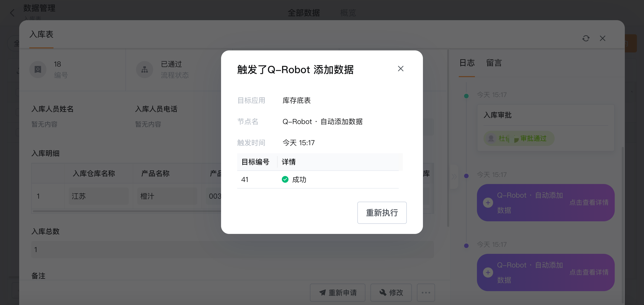Click the form vertical scrollbar
The image size is (644, 305).
click(448, 138)
